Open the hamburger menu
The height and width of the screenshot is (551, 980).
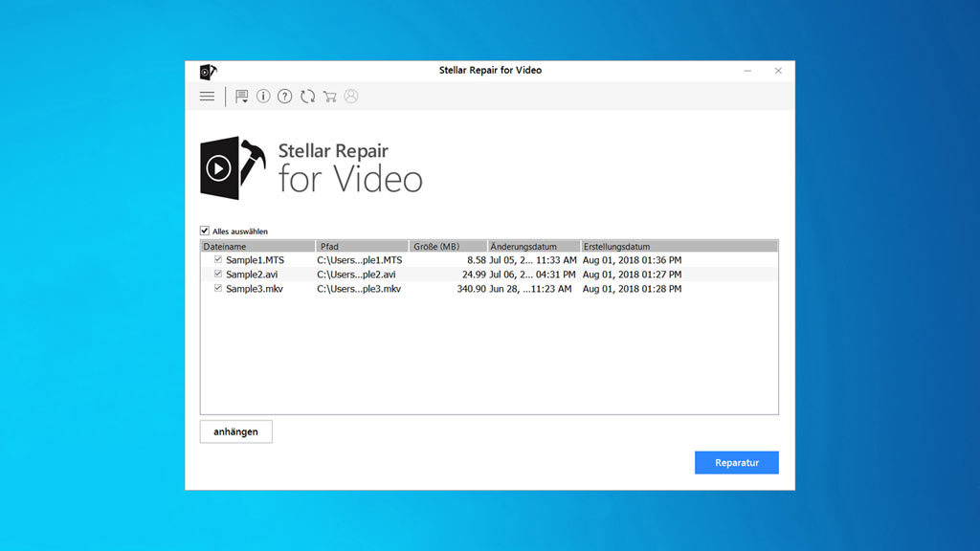207,97
